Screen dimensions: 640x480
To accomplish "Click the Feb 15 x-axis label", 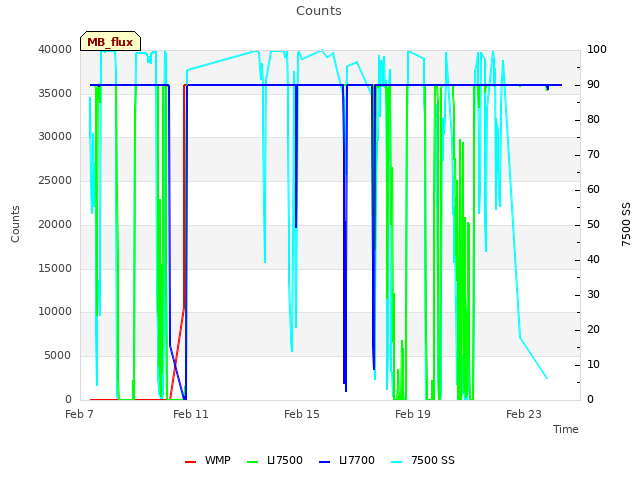I will pyautogui.click(x=302, y=414).
